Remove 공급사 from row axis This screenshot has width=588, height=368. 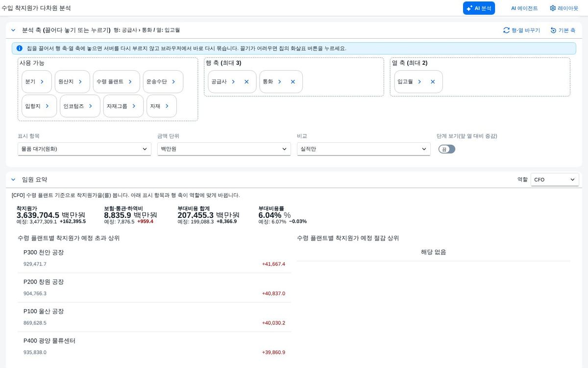coord(246,82)
